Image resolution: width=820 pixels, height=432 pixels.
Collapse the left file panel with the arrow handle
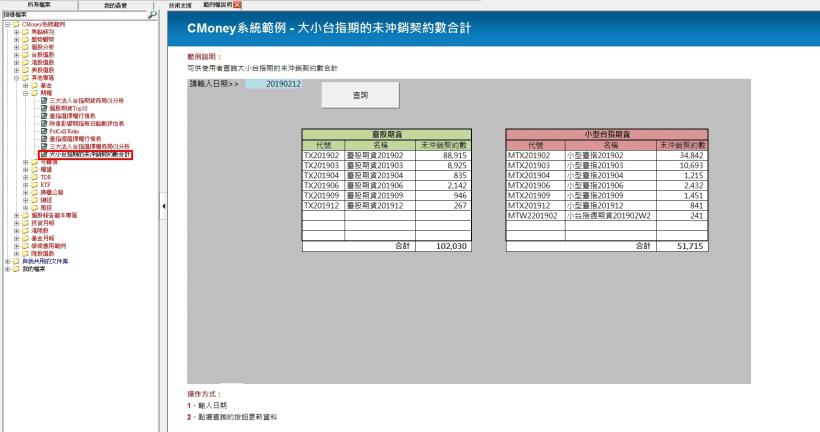164,206
